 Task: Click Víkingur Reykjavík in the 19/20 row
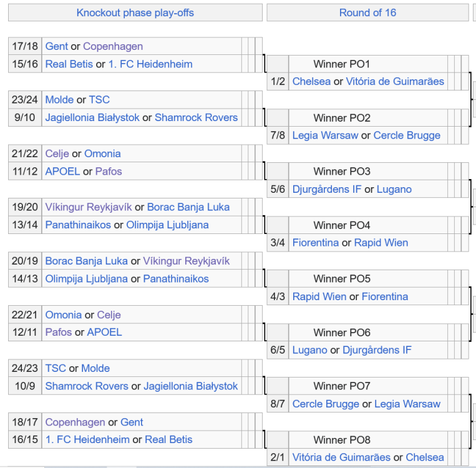pos(88,207)
